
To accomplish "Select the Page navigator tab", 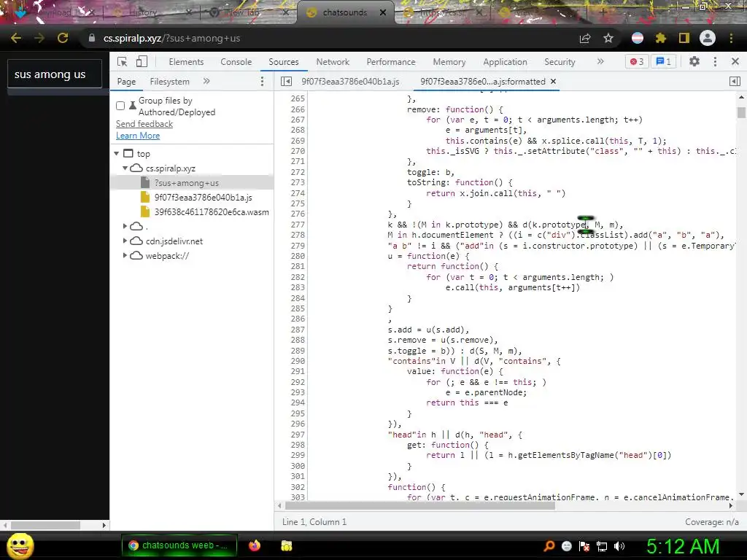I will click(x=126, y=82).
